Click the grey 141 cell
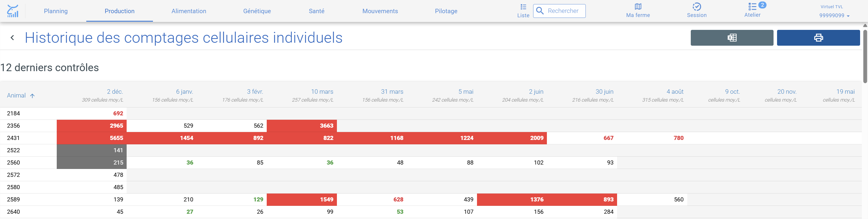Image resolution: width=868 pixels, height=219 pixels. point(92,150)
